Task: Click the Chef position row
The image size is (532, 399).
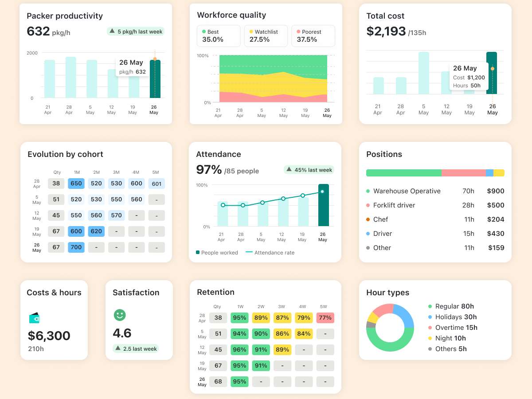Action: pyautogui.click(x=435, y=219)
